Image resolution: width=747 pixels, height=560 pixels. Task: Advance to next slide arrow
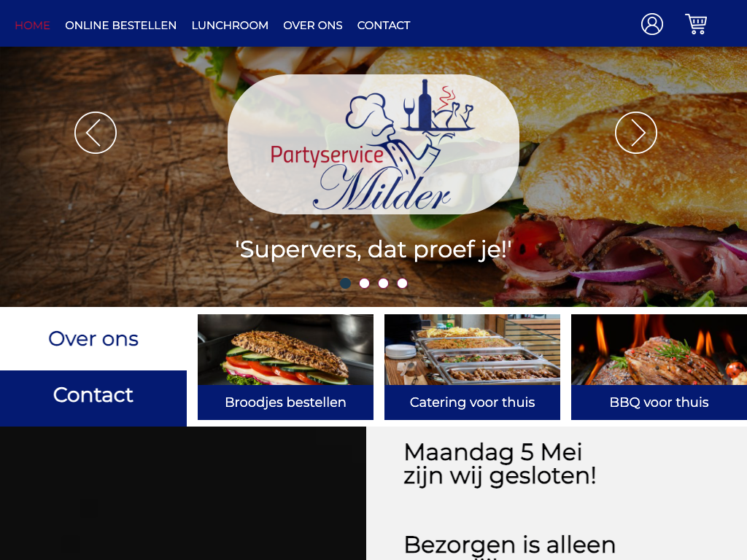(x=636, y=133)
